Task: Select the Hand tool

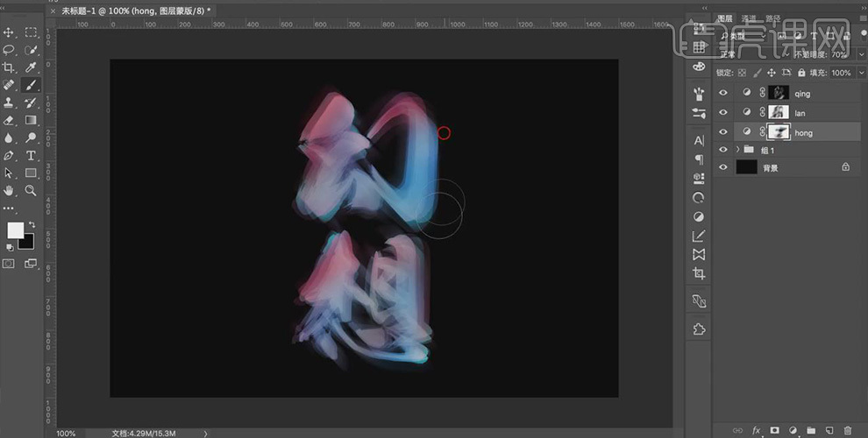Action: 8,190
